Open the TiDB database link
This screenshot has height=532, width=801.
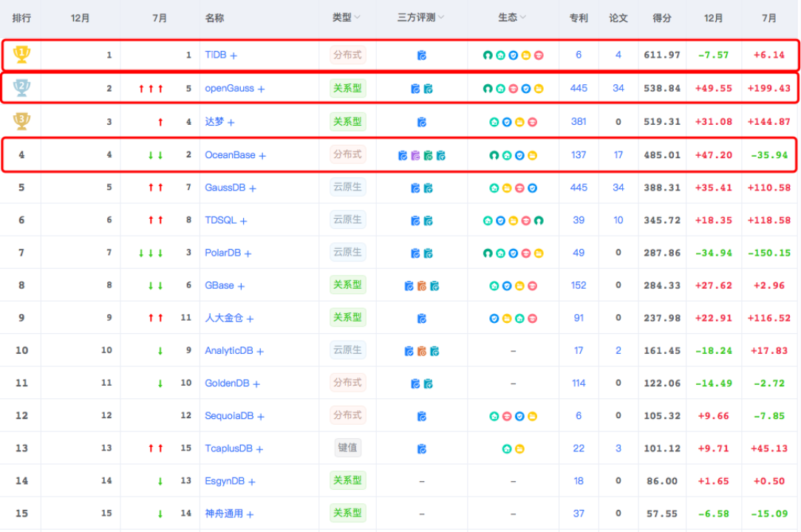(x=216, y=55)
